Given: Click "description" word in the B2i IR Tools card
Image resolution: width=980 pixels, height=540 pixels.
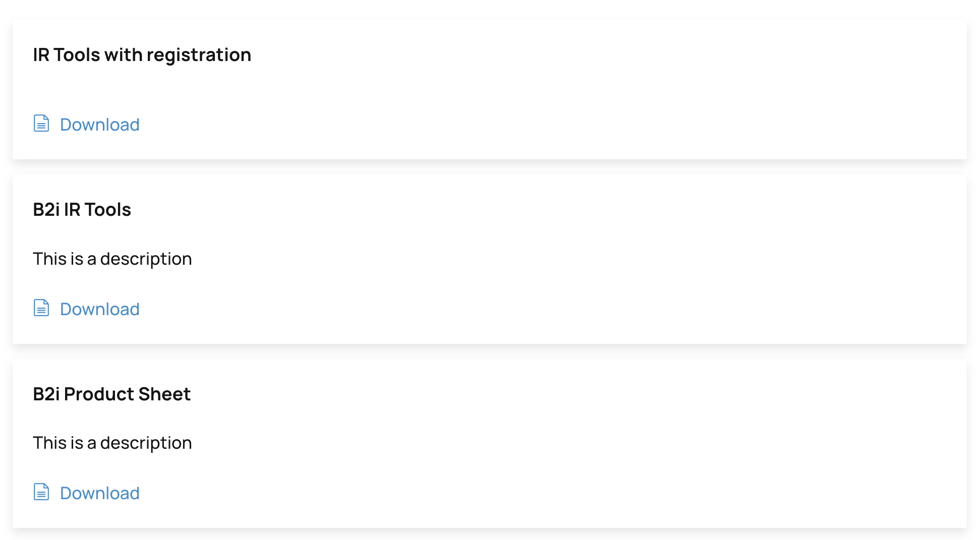Looking at the screenshot, I should tap(146, 259).
